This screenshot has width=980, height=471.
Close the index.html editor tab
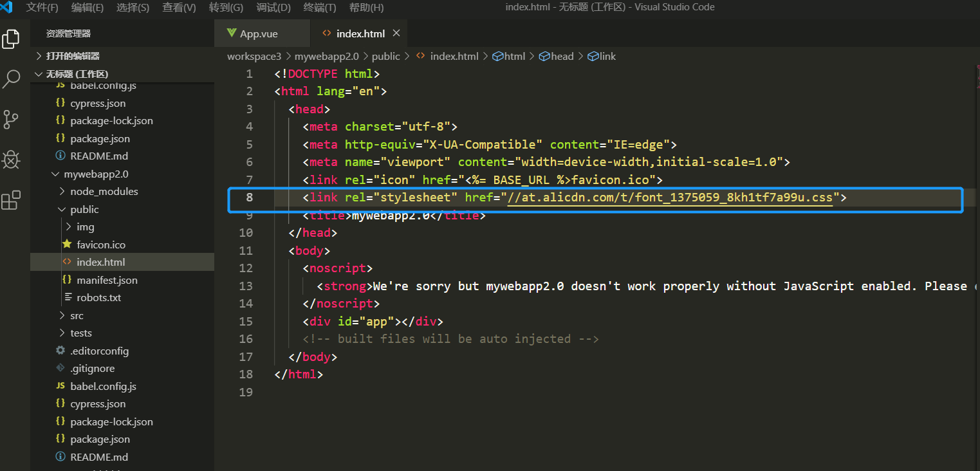pyautogui.click(x=396, y=33)
